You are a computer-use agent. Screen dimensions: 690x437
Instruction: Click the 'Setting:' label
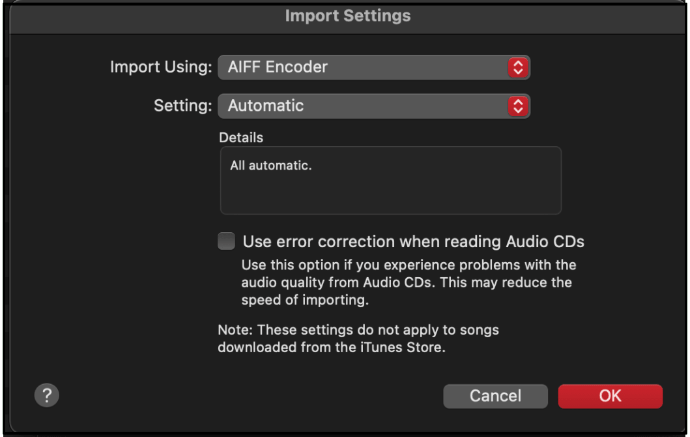182,105
